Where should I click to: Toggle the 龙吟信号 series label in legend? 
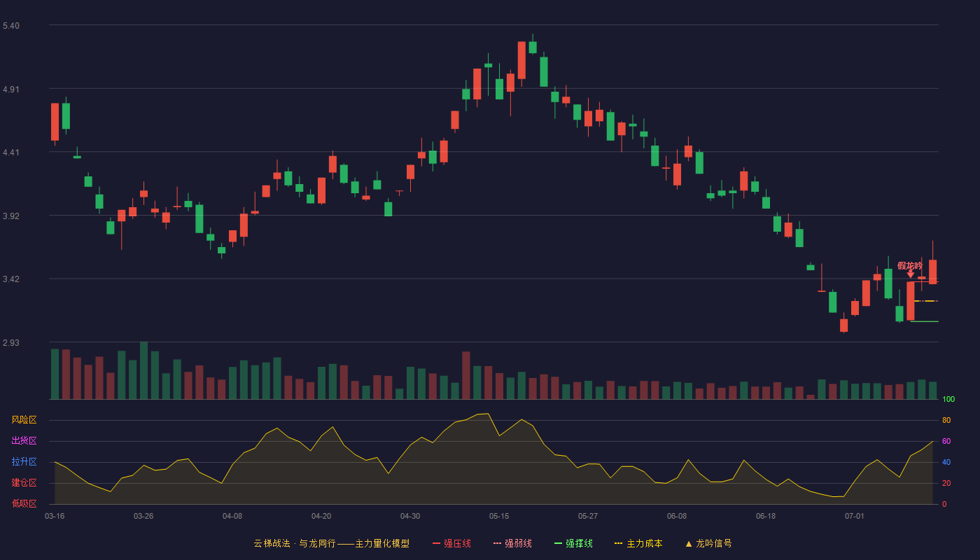714,543
